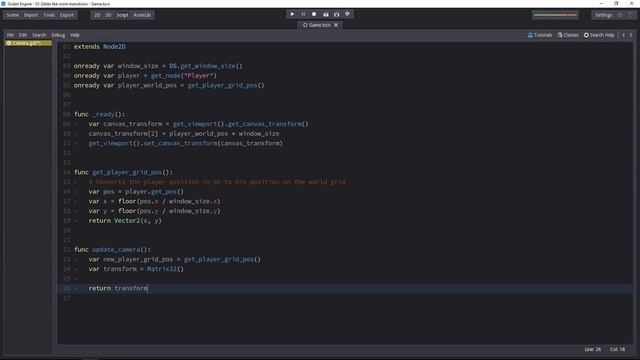Play the edited scene icon

click(x=326, y=14)
